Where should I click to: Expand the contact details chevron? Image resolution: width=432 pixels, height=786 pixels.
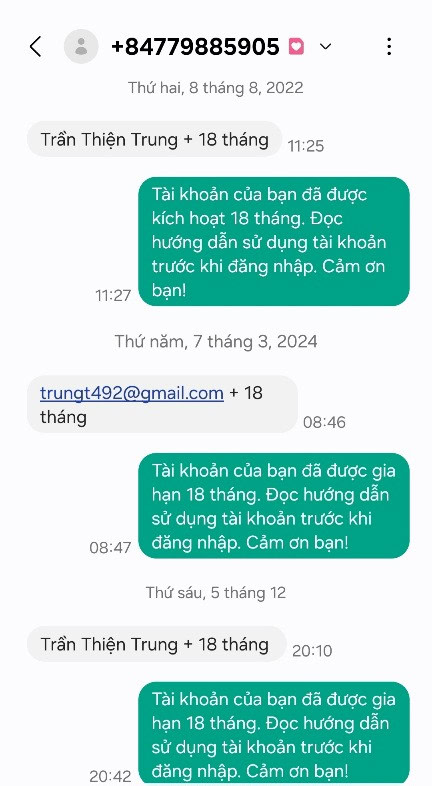pos(325,47)
